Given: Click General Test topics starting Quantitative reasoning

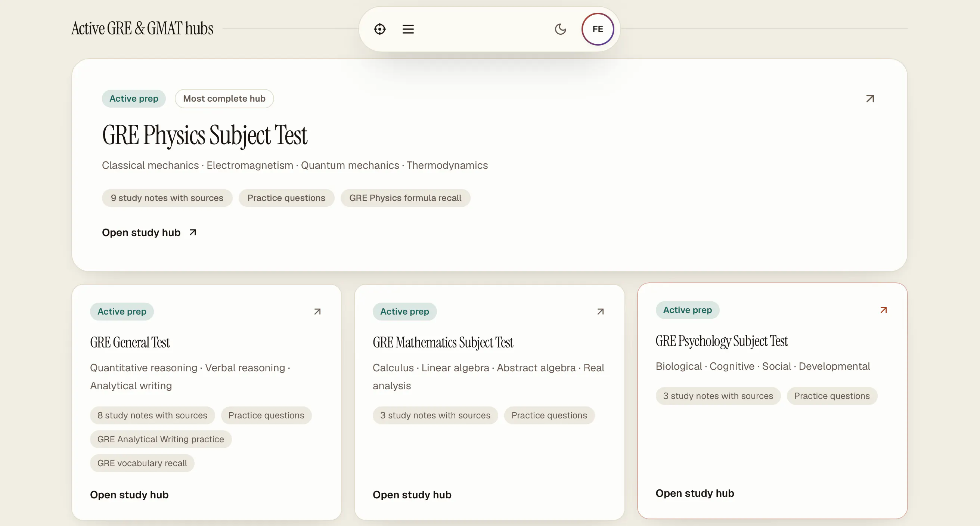Looking at the screenshot, I should pyautogui.click(x=190, y=377).
